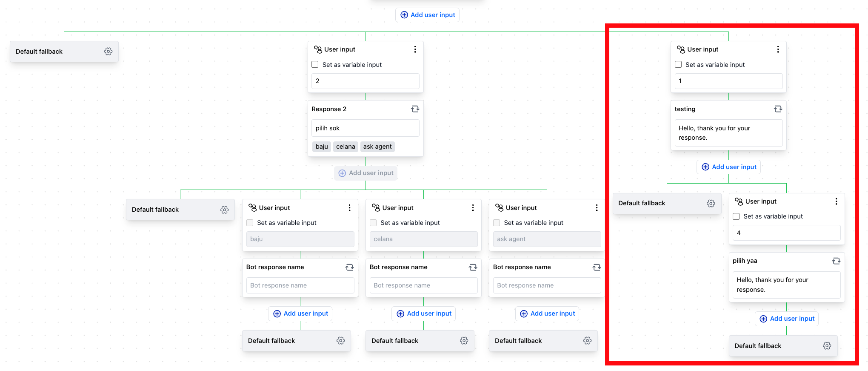Open settings gear of the Default fallback below the celana branch

click(464, 341)
